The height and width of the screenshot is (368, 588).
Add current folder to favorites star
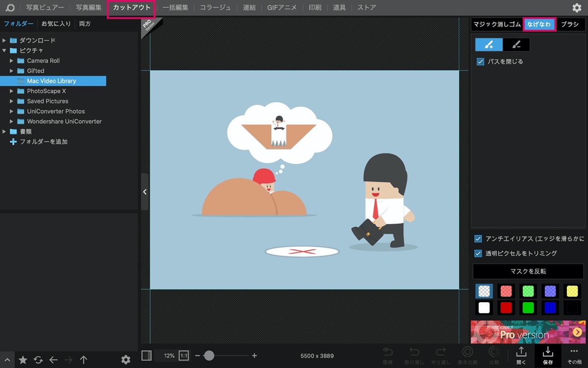tap(23, 360)
